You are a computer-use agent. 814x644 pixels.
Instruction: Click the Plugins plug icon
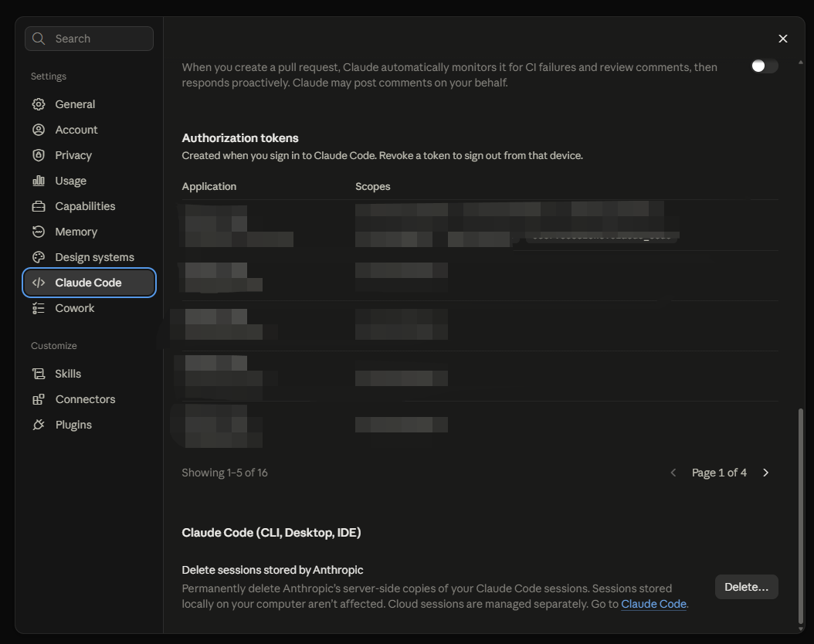coord(39,425)
